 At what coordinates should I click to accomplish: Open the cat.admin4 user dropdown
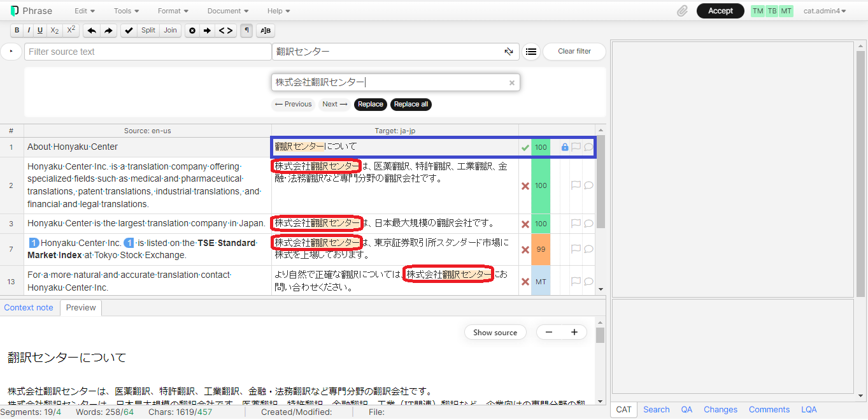click(x=825, y=11)
